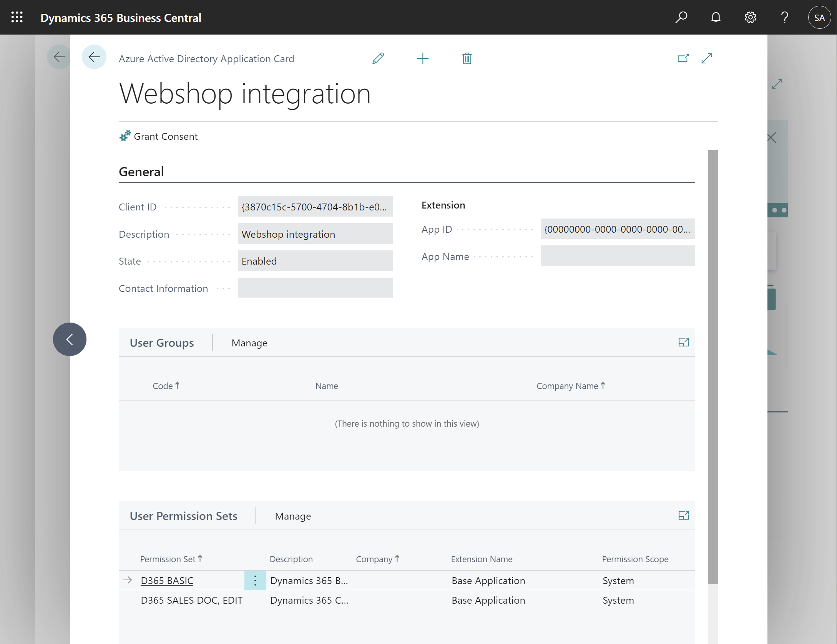
Task: Click the Extension Name column header
Action: [482, 559]
